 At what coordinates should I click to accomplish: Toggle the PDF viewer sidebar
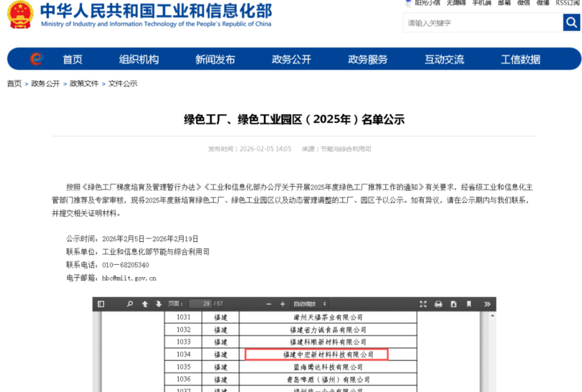pyautogui.click(x=101, y=304)
